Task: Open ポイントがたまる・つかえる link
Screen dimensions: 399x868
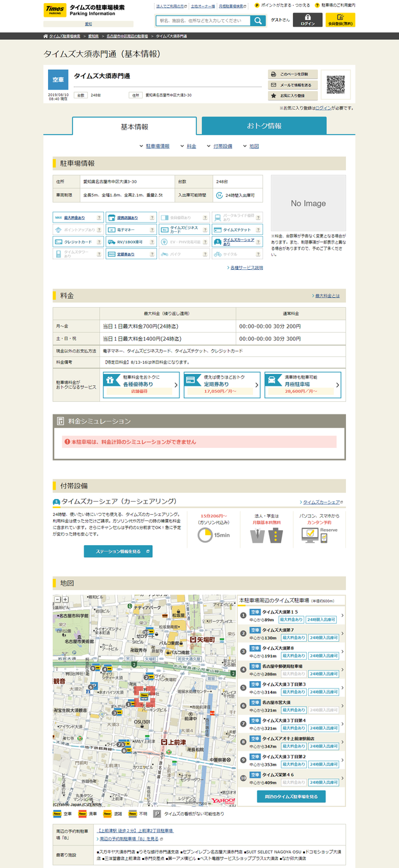Action: pyautogui.click(x=282, y=6)
